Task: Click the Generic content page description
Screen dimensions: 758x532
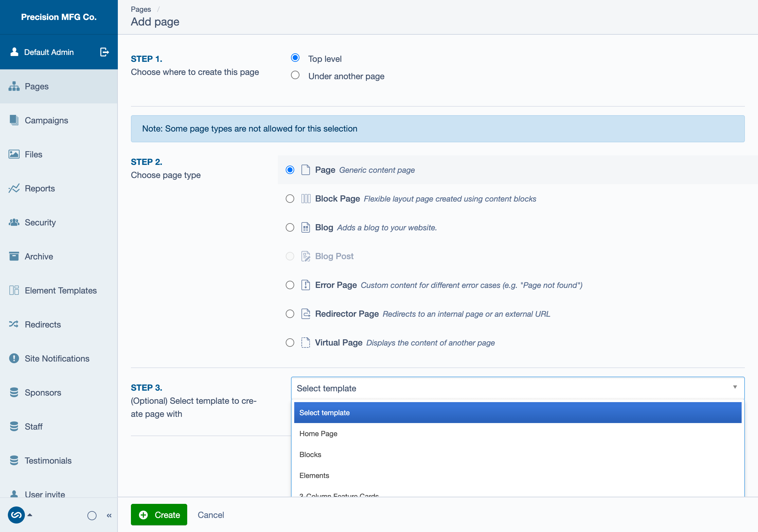Action: coord(377,170)
